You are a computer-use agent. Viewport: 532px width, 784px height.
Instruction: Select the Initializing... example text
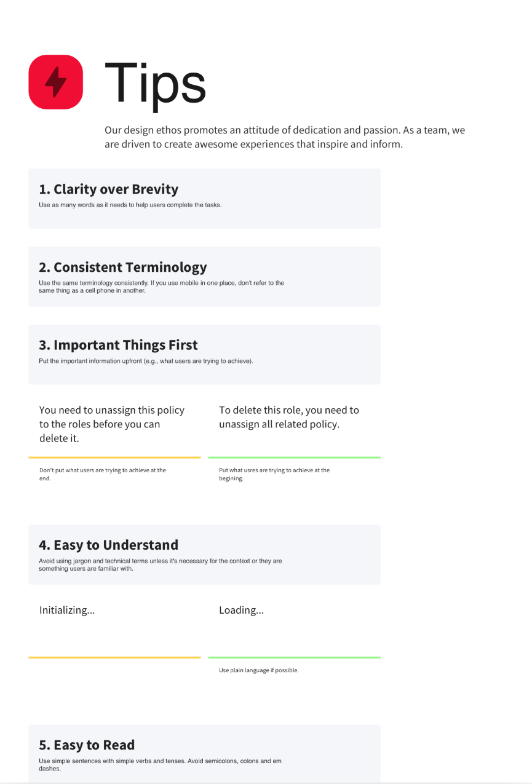[67, 611]
